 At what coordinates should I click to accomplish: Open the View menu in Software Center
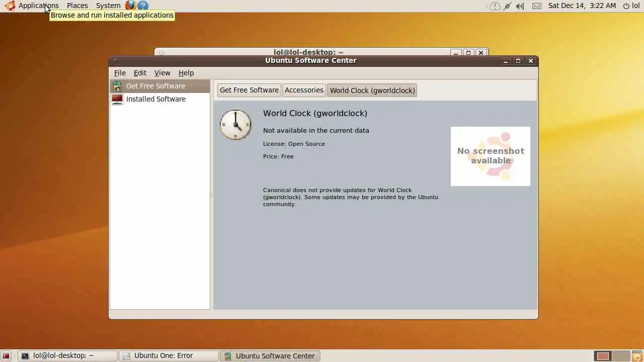(x=162, y=73)
